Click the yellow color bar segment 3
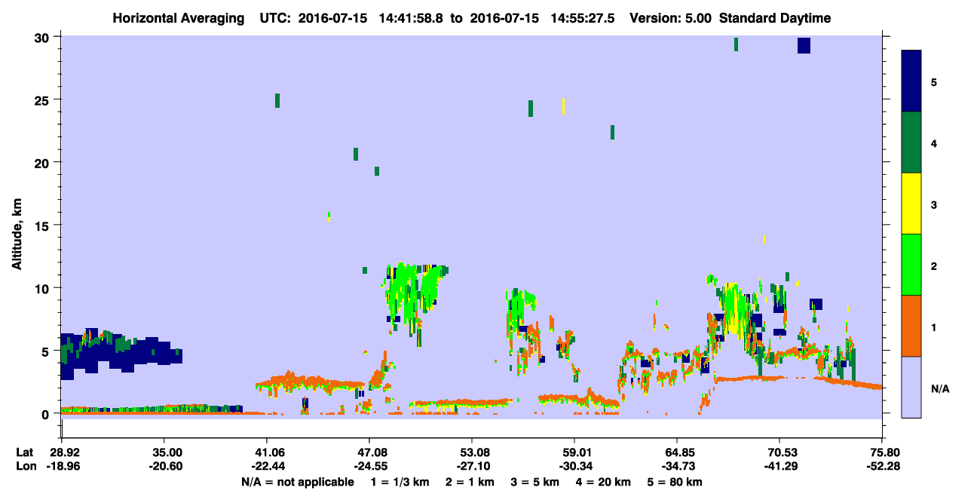This screenshot has height=503, width=980. pos(911,204)
